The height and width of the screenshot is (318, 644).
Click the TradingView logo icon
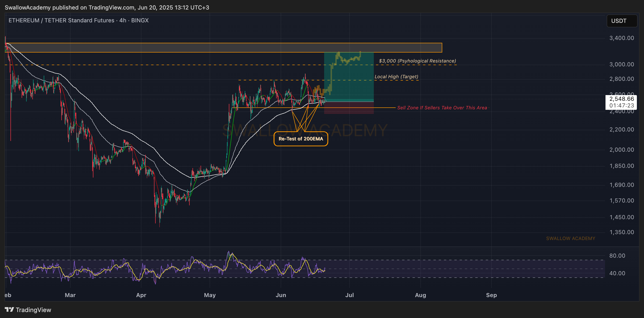(9, 309)
